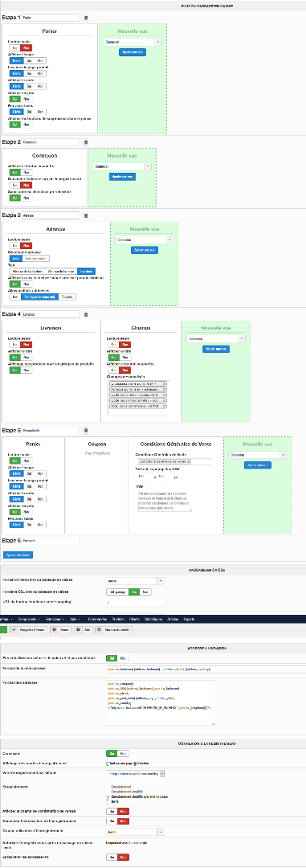Set Enregistrer les adresses to Oui

tap(111, 857)
